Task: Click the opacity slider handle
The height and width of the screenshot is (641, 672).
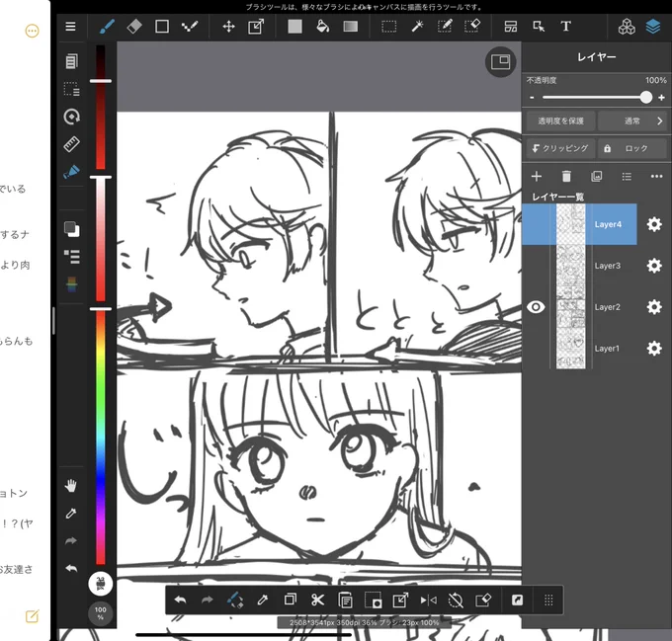Action: tap(646, 98)
